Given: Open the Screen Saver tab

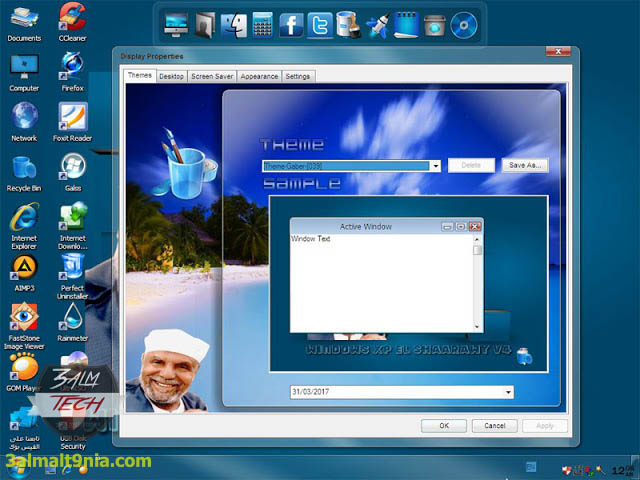Looking at the screenshot, I should pos(212,76).
